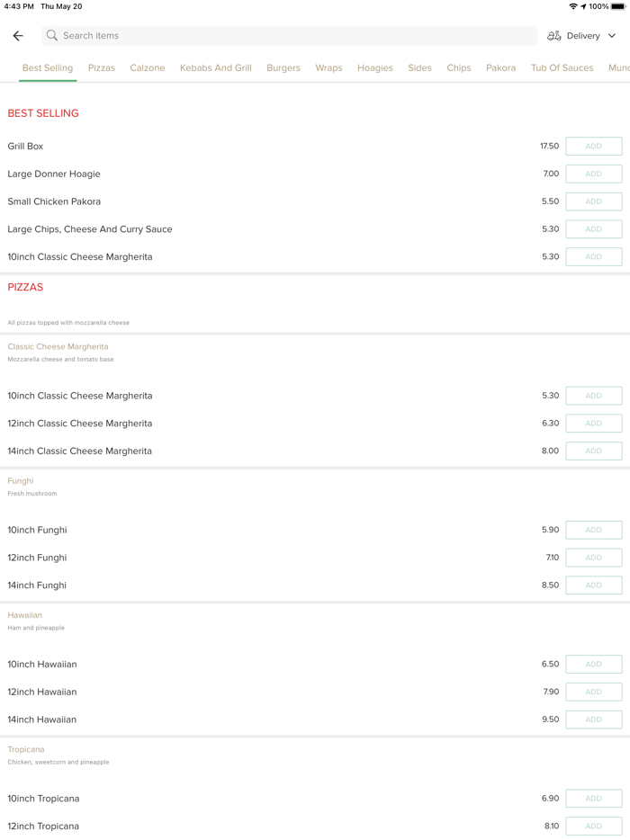Viewport: 630px width, 840px height.
Task: Select the Kebabs And Grill tab
Action: click(x=216, y=68)
